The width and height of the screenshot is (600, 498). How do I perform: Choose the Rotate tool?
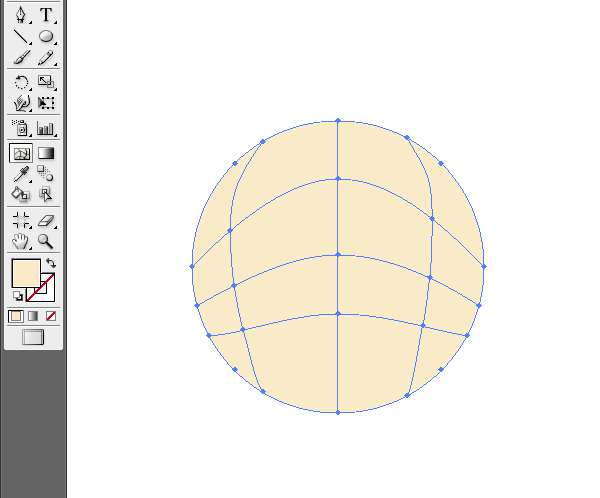coord(21,82)
